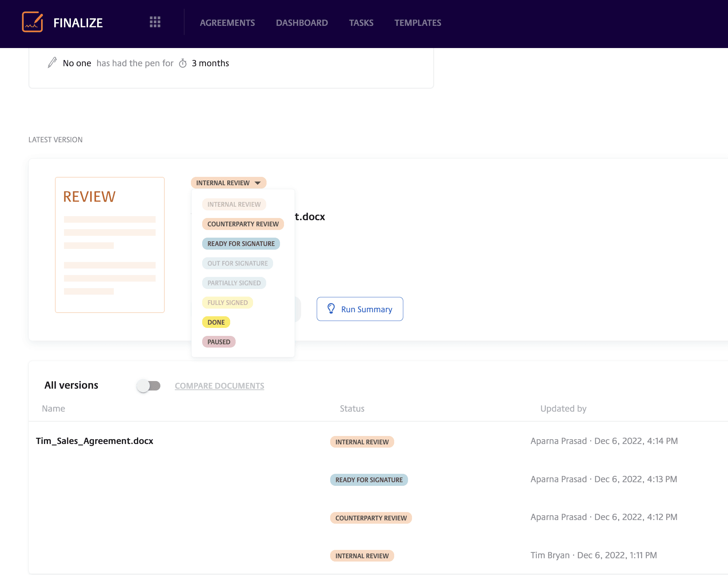728x575 pixels.
Task: Toggle the All versions switch
Action: [x=149, y=385]
